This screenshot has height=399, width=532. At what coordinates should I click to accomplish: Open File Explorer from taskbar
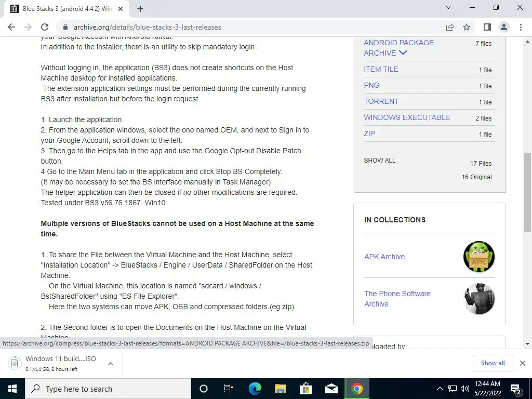point(280,389)
